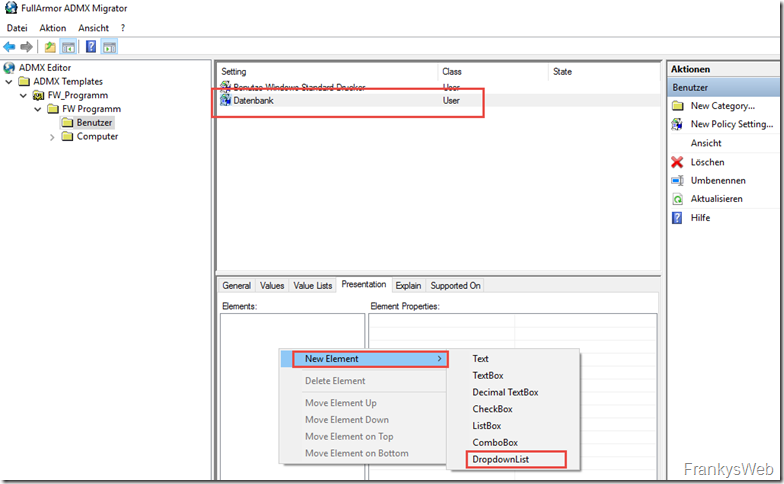This screenshot has width=784, height=484.
Task: Collapse the FW Programm subfolder node
Action: 38,109
